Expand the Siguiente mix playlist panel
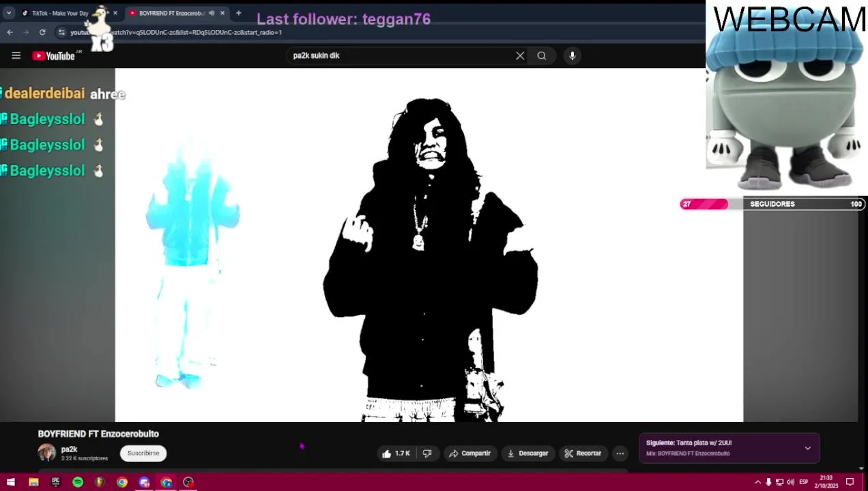 (807, 448)
